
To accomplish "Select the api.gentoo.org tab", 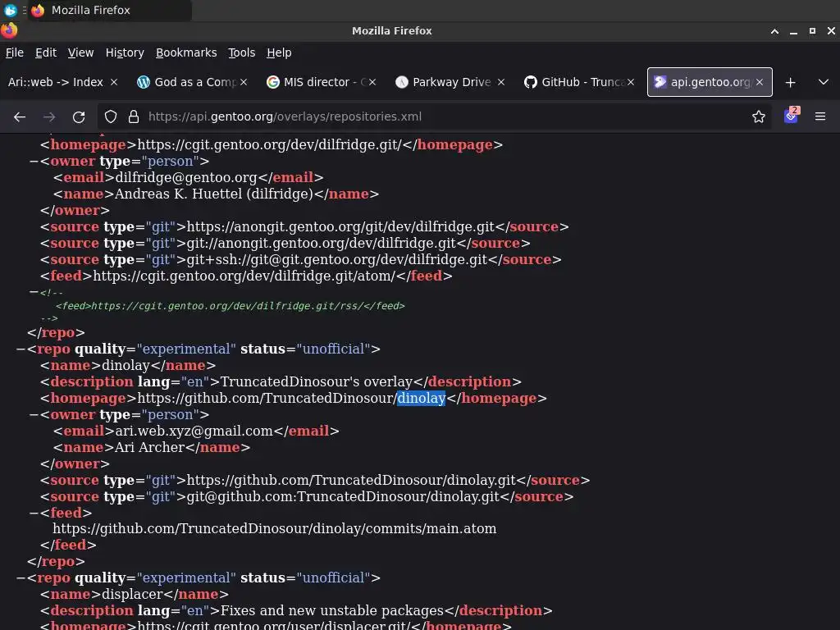I will tap(704, 82).
